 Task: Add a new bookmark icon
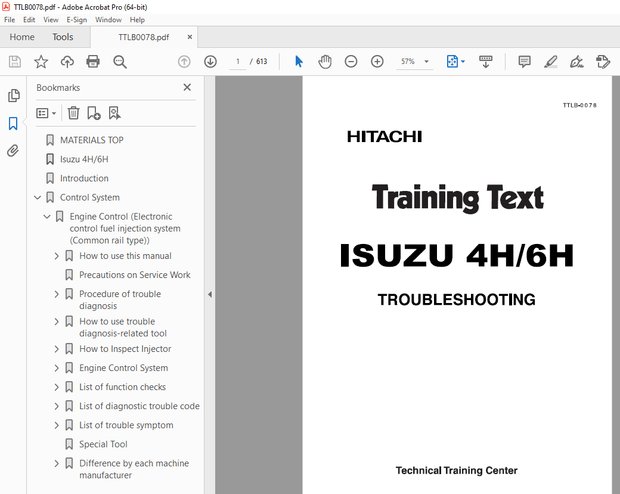94,113
